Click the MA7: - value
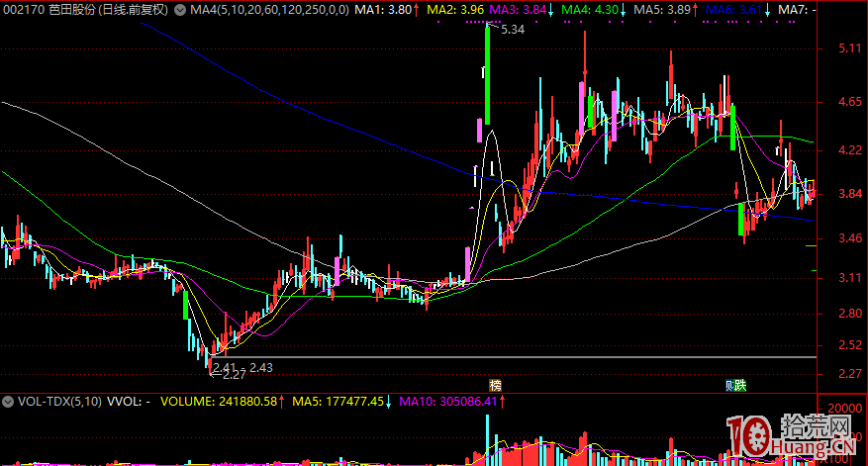This screenshot has width=868, height=466. (x=797, y=10)
